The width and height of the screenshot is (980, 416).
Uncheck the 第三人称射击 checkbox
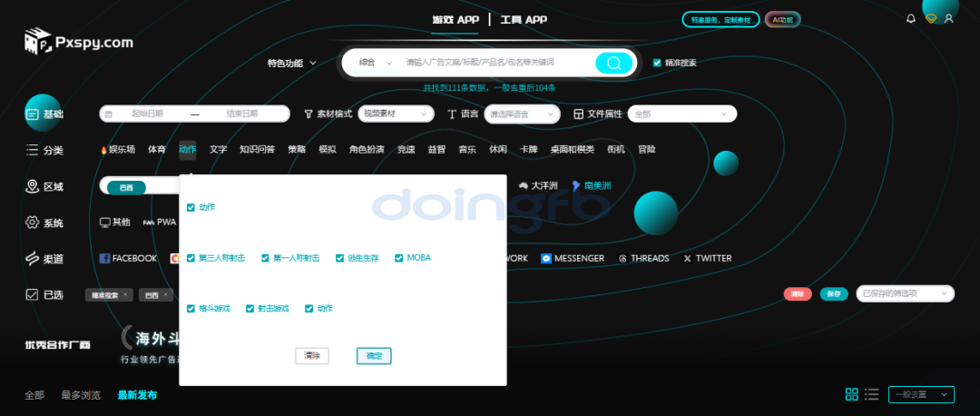(191, 258)
